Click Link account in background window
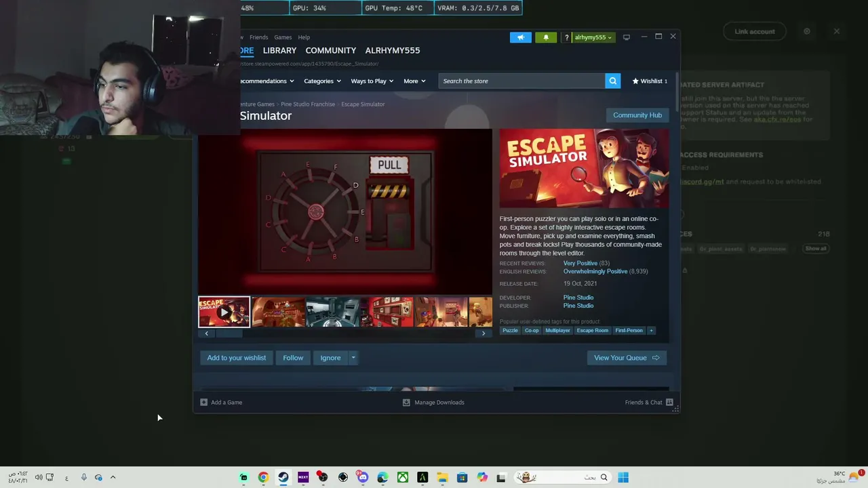 coord(755,31)
